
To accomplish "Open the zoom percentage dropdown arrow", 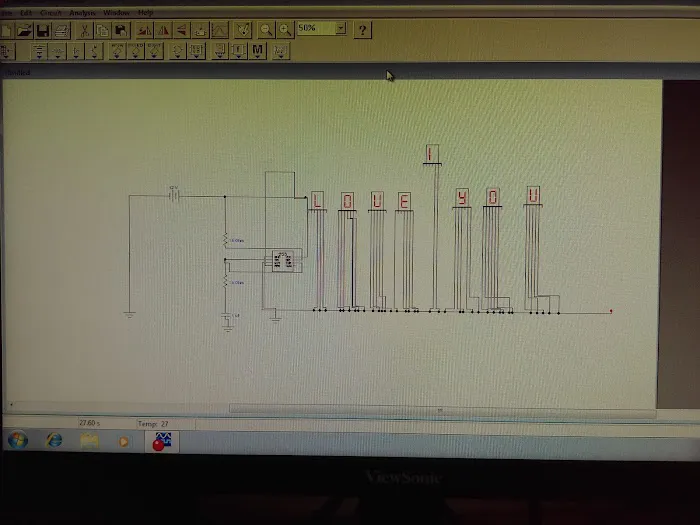I will [x=341, y=29].
